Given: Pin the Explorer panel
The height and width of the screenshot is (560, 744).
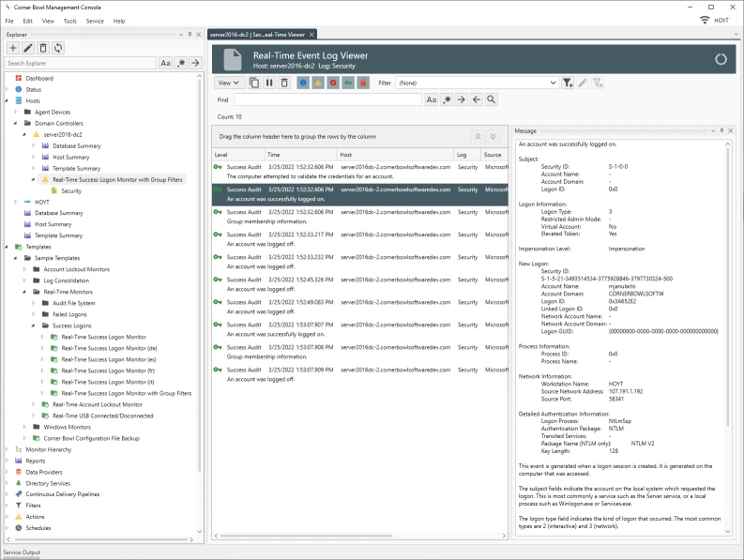Looking at the screenshot, I should coord(190,34).
